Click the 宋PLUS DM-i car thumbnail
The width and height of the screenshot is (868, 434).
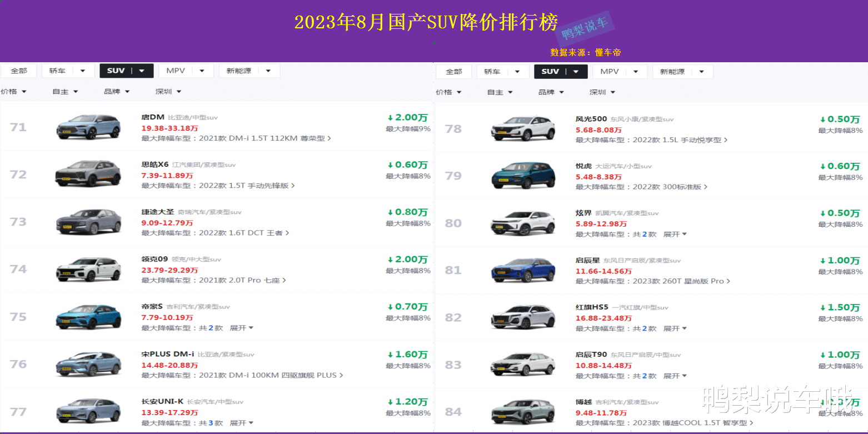(x=88, y=364)
